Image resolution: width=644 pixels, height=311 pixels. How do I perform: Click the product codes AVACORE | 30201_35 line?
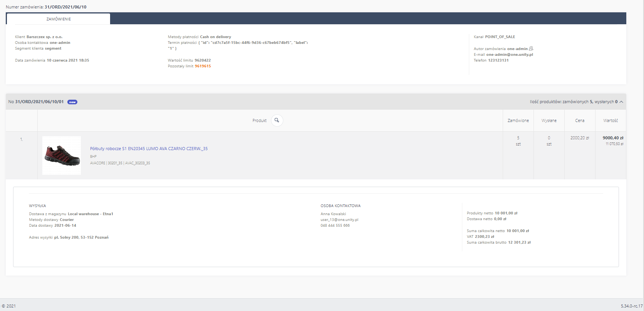click(120, 163)
